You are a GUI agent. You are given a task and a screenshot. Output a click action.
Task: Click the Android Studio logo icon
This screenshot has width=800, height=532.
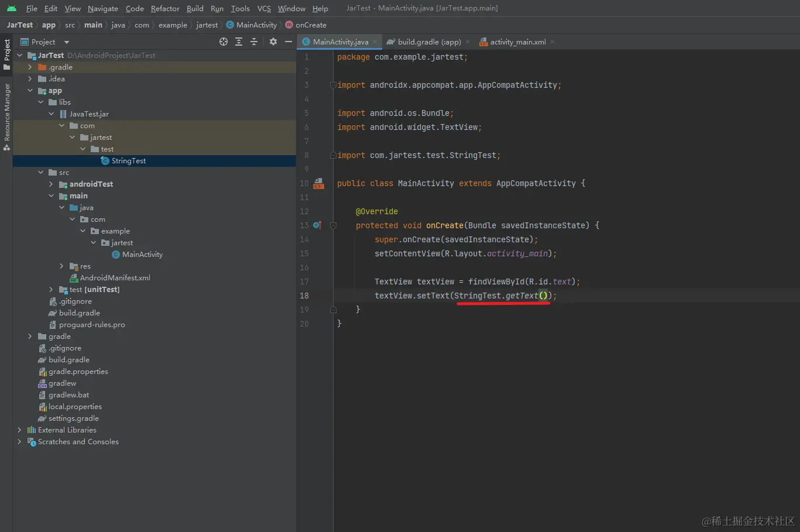click(11, 8)
